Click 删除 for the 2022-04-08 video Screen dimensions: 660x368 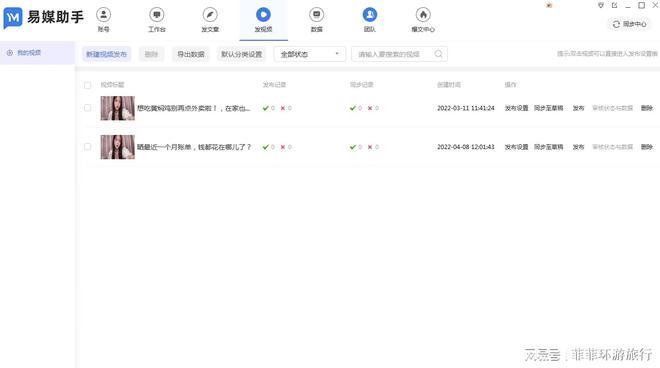pos(647,147)
